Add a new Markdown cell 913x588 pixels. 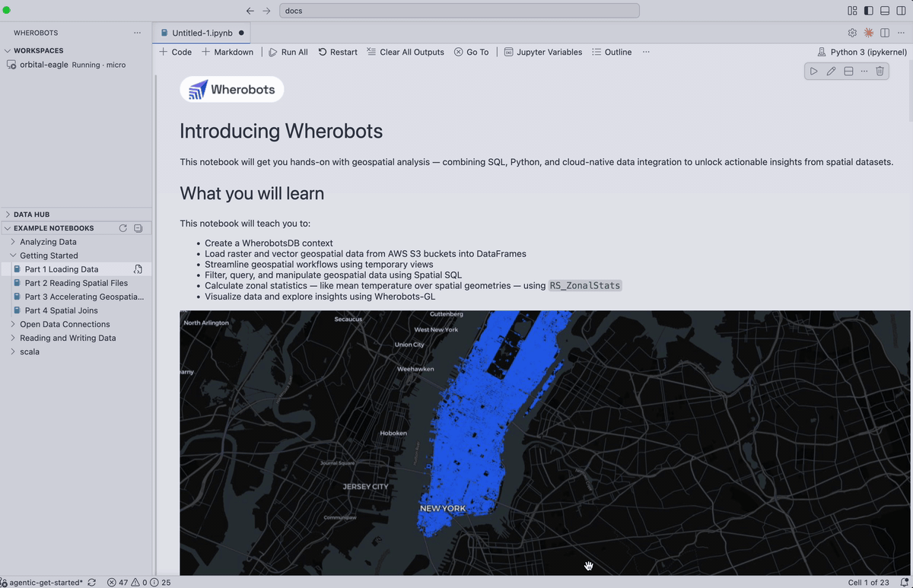(227, 52)
